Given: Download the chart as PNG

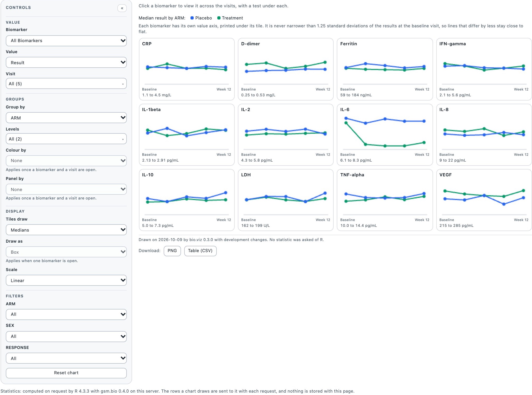Looking at the screenshot, I should pyautogui.click(x=172, y=251).
